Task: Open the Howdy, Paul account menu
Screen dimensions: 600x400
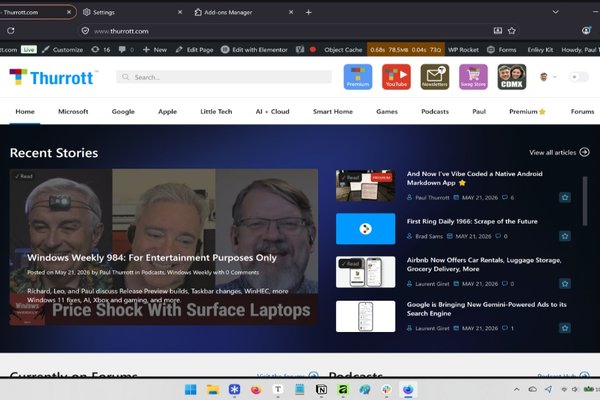Action: tap(580, 49)
